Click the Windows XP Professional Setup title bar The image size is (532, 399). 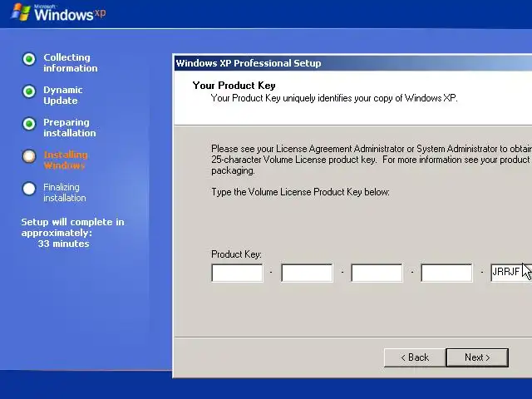(x=352, y=63)
